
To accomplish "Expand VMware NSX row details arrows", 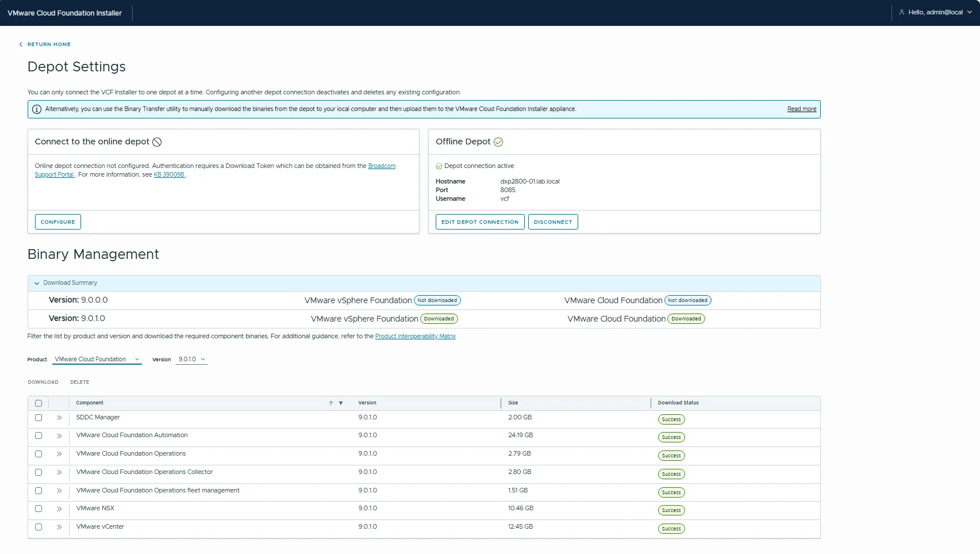I will click(x=59, y=509).
